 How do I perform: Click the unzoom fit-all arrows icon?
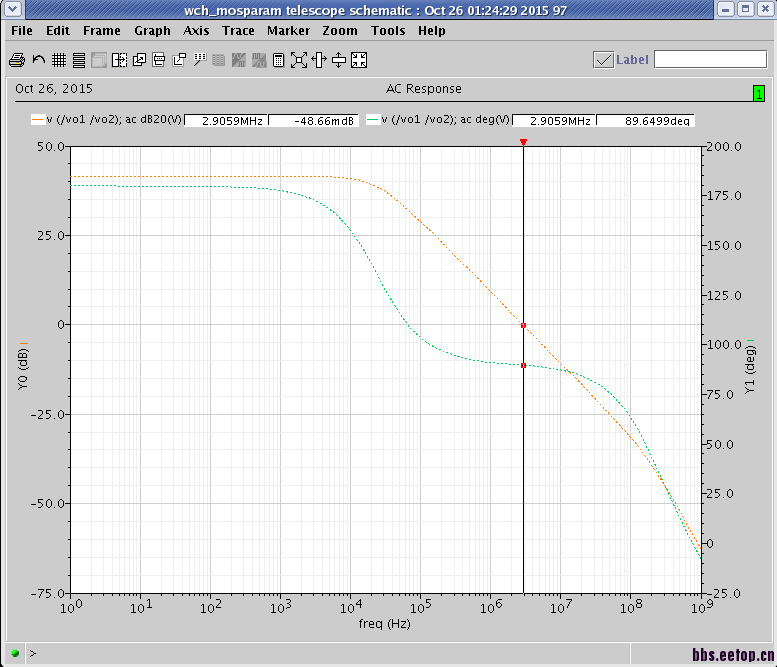359,60
